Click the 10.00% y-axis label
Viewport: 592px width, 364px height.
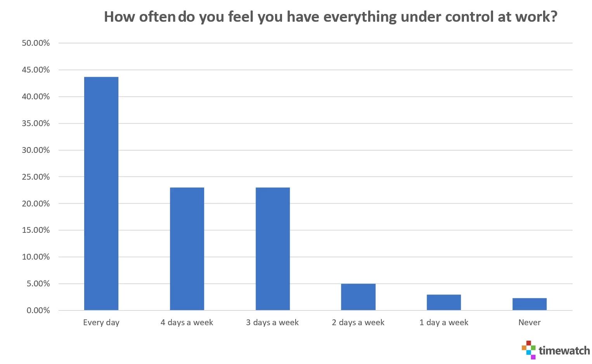[x=36, y=257]
